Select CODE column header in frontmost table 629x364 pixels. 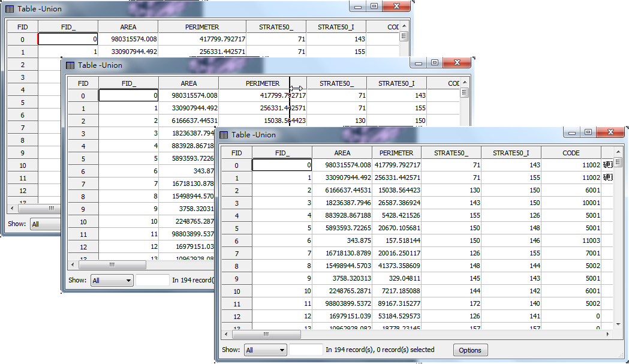click(571, 153)
